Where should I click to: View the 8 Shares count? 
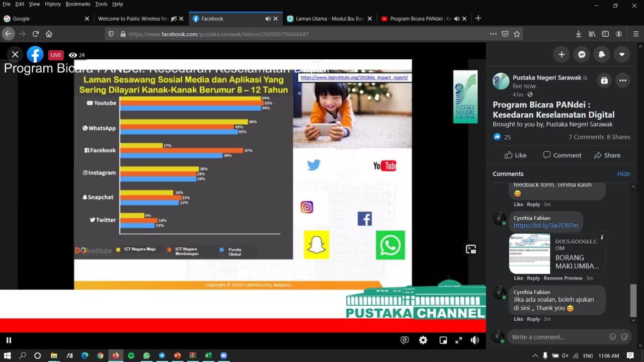[618, 137]
